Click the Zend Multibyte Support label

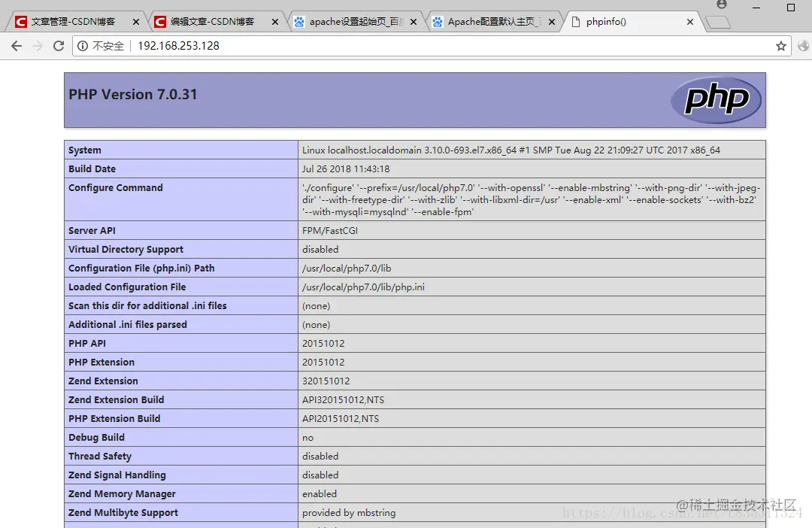(123, 513)
